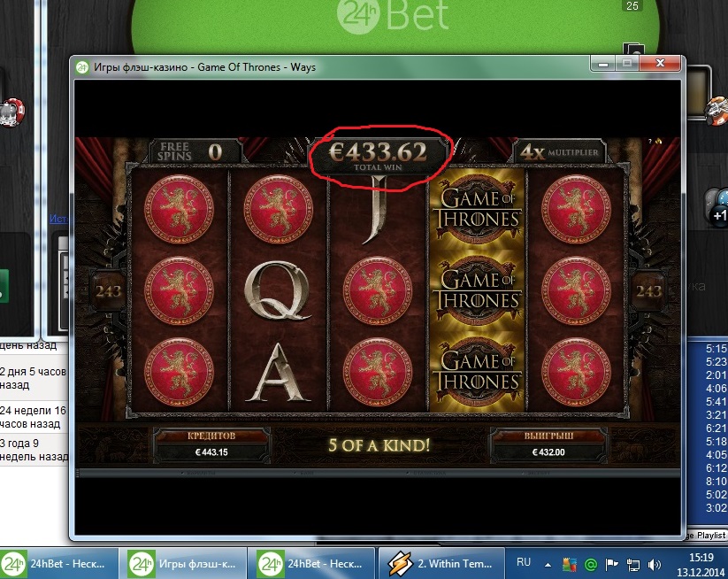Switch to the first 24hBet taskbar window

click(x=59, y=564)
